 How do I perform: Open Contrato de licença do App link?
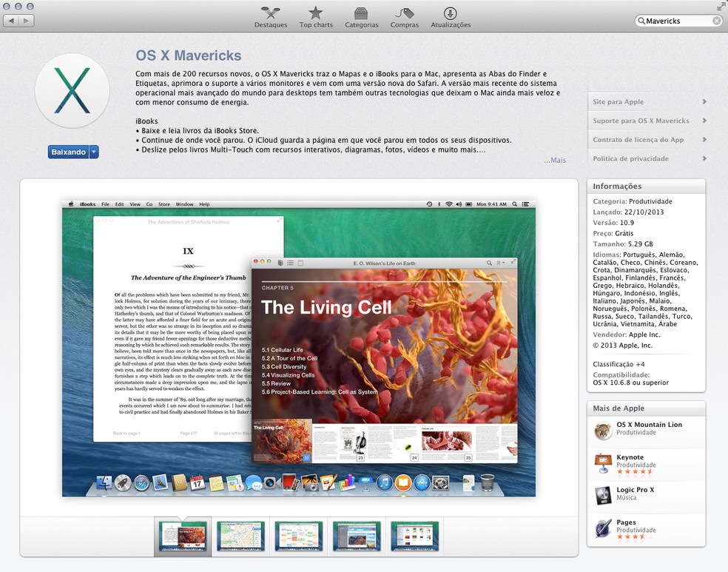tap(638, 140)
